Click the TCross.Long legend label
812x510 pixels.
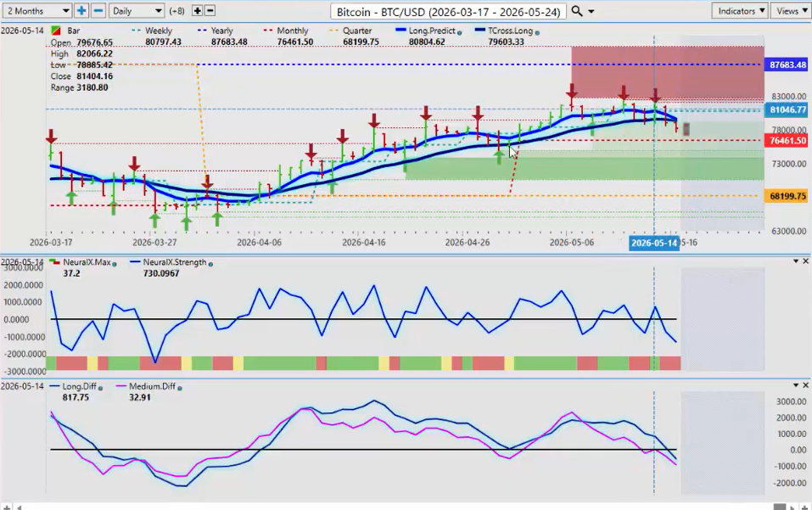[510, 31]
